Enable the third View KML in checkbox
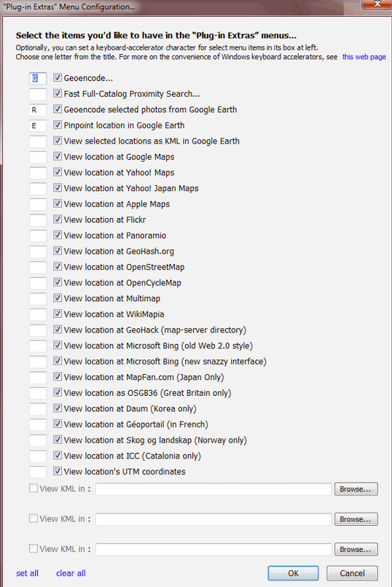This screenshot has height=587, width=392. 34,548
